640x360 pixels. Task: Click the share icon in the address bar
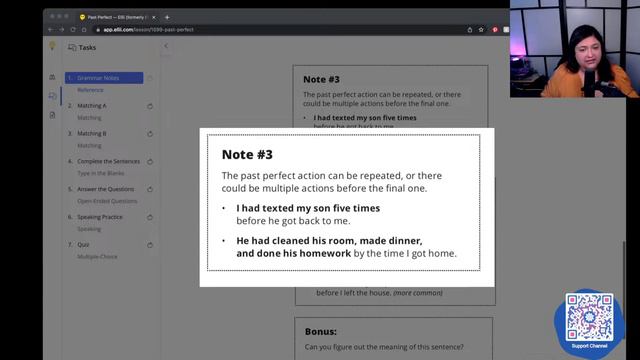pos(470,29)
